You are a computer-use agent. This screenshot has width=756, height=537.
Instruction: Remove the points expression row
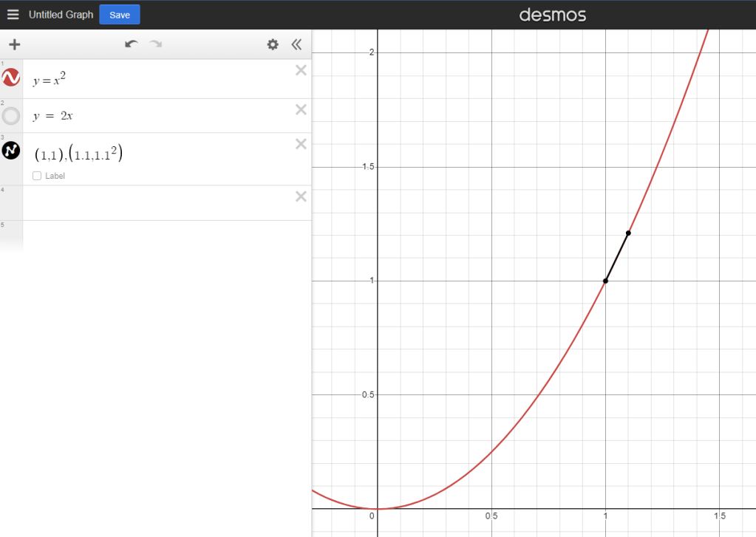[301, 143]
